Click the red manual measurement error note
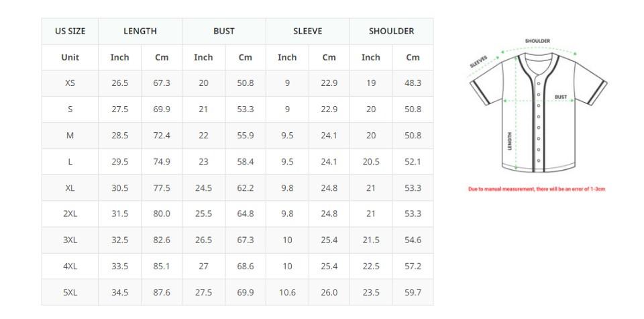This screenshot has height=319, width=644. pyautogui.click(x=537, y=189)
